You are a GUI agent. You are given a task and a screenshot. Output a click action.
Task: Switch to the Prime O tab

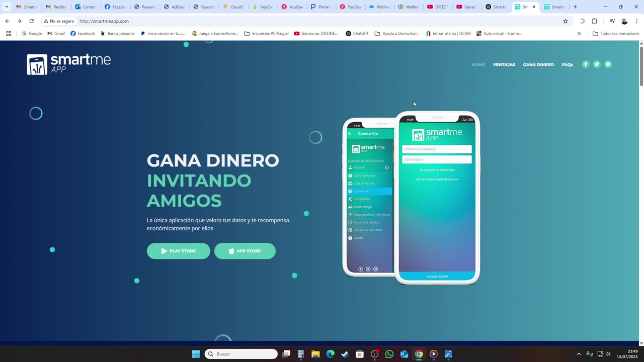point(321,7)
